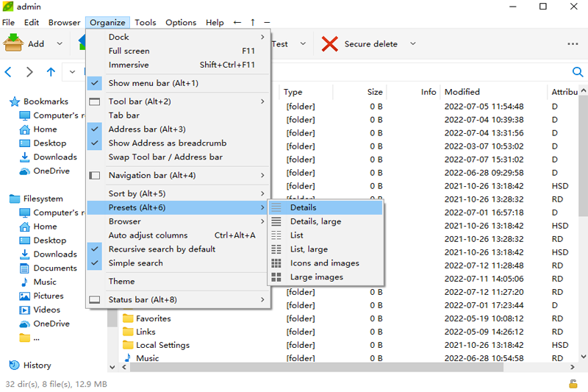
Task: Select Details, large preset
Action: tap(315, 221)
